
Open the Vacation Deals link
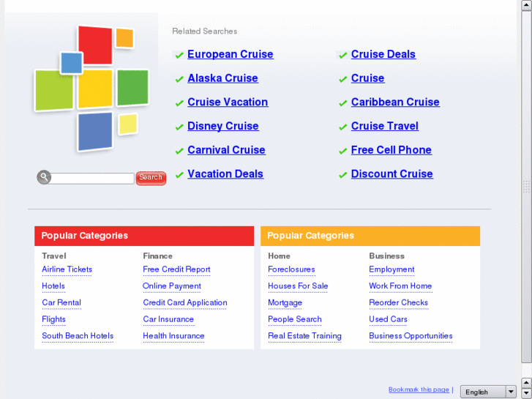point(225,174)
